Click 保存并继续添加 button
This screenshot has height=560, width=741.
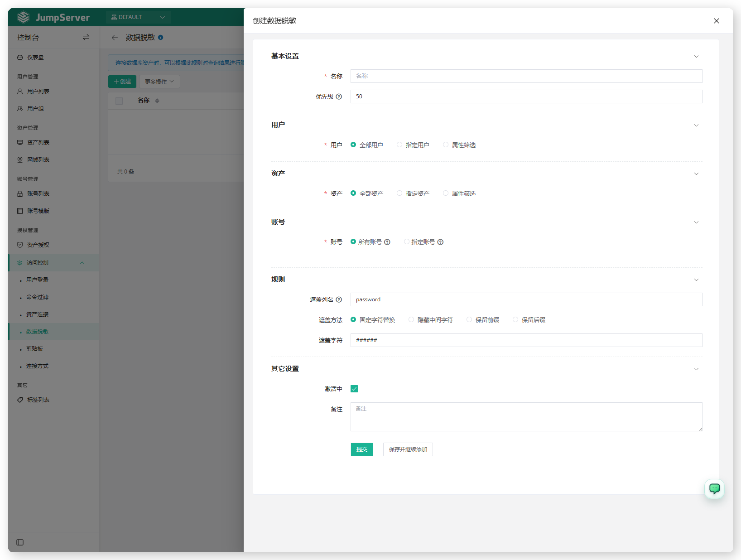coord(408,449)
